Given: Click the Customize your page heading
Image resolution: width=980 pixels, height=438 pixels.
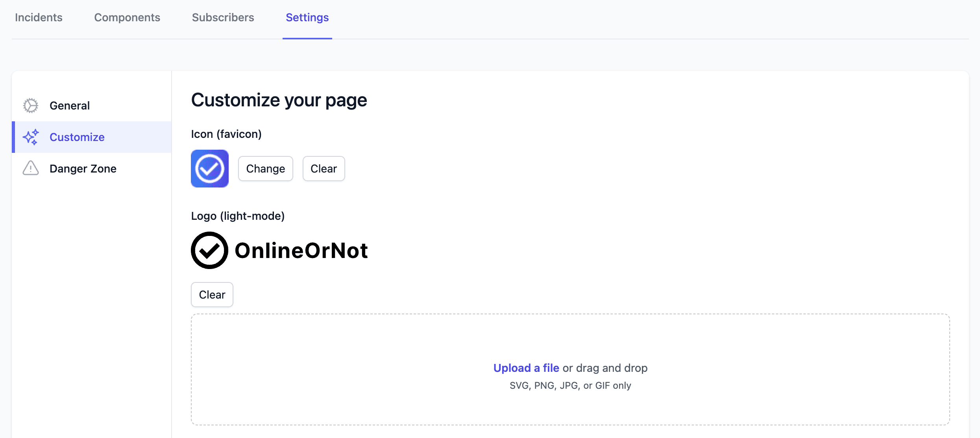Looking at the screenshot, I should pyautogui.click(x=279, y=100).
